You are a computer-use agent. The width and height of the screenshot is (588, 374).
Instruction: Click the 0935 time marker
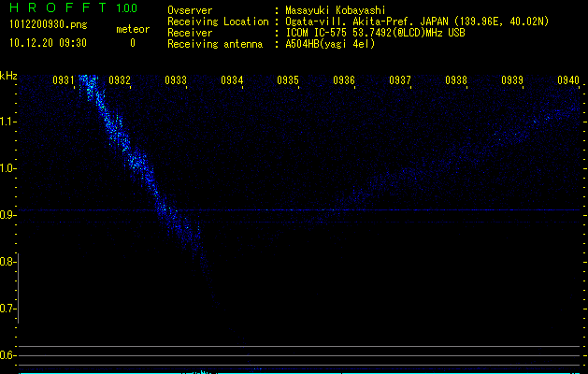pos(288,80)
